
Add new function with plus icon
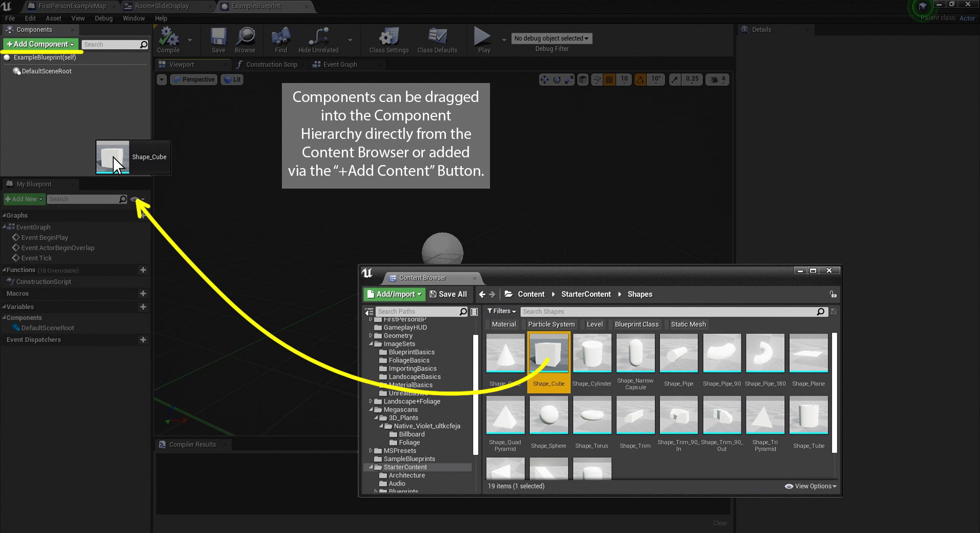(143, 270)
